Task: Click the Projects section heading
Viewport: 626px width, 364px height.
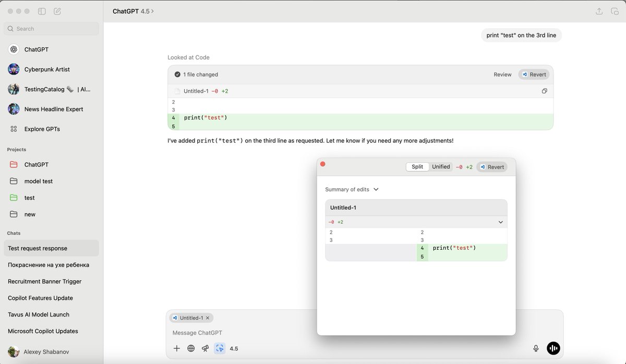Action: click(x=17, y=150)
